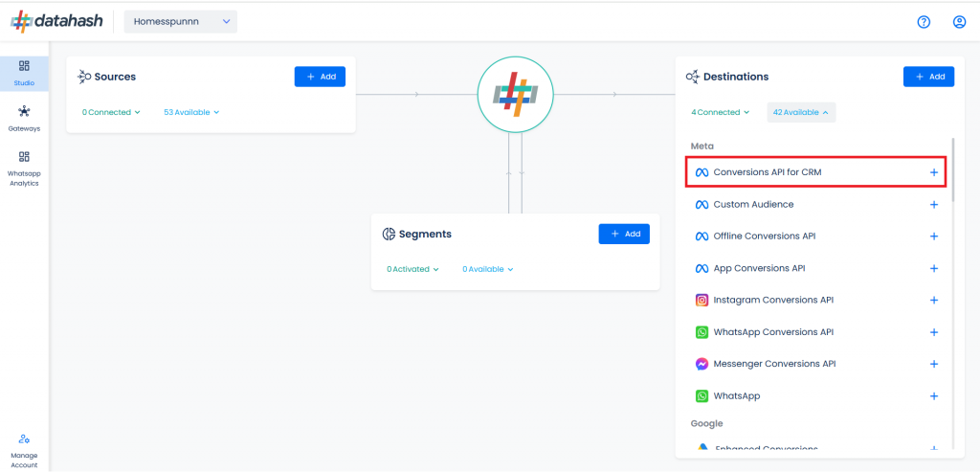
Task: Click the Segments panel title
Action: coord(425,234)
